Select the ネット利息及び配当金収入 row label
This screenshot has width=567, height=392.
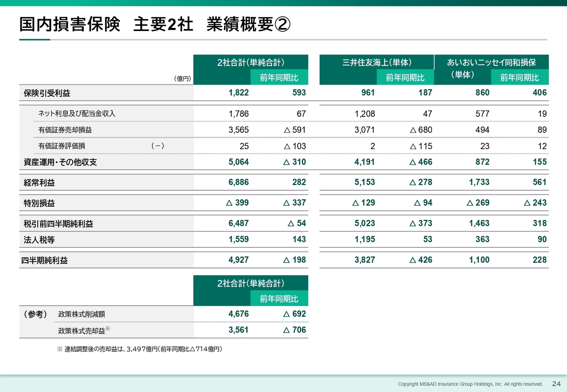pyautogui.click(x=77, y=114)
